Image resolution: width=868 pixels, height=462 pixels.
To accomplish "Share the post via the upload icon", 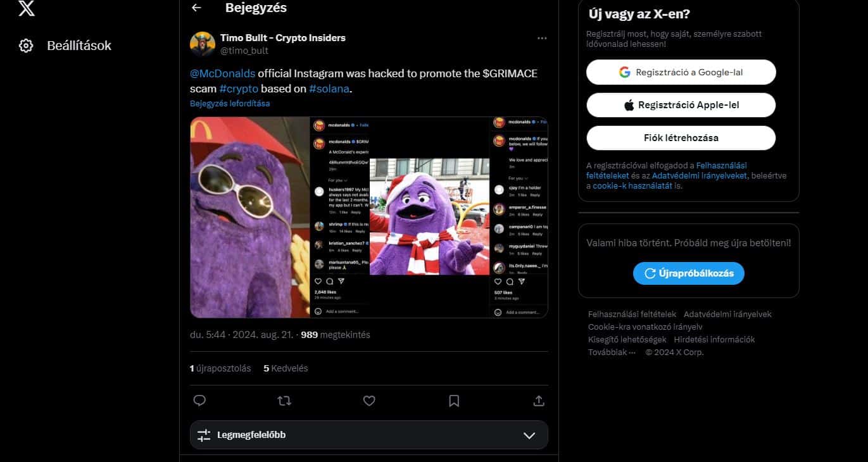I will point(538,400).
